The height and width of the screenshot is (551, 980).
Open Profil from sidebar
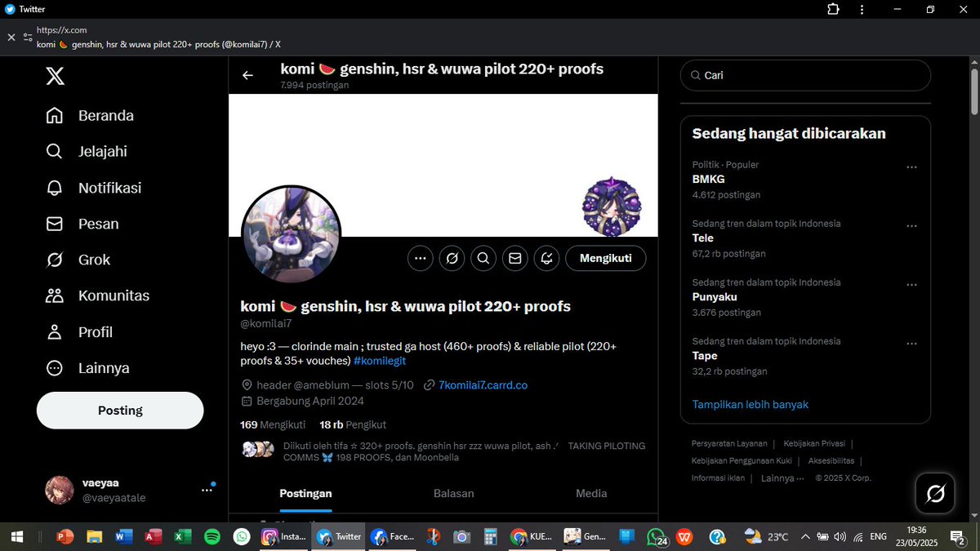coord(79,332)
